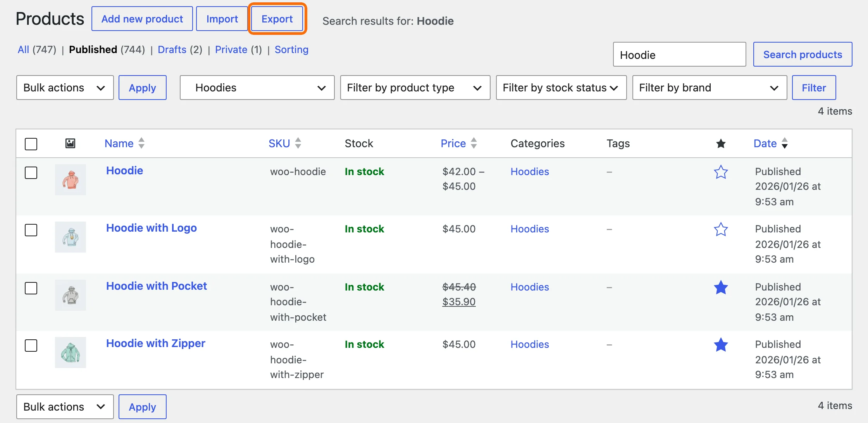Open the Hoodie with Pocket product link

[x=157, y=286]
